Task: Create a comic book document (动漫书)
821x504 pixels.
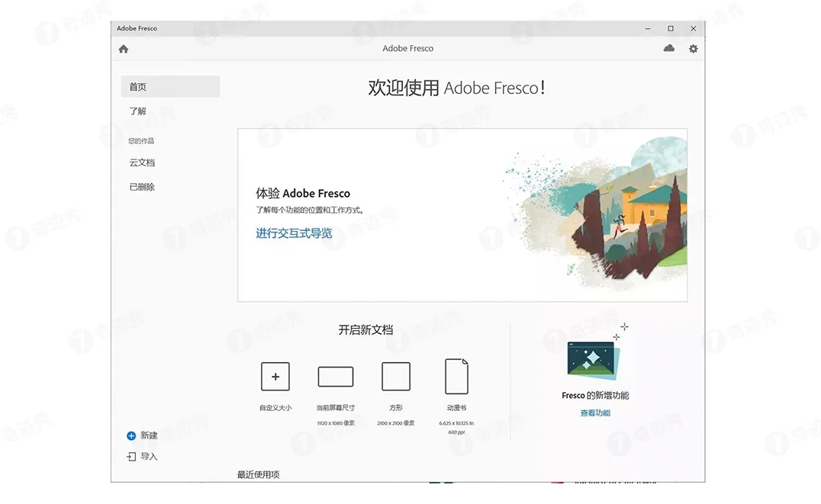Action: [x=456, y=376]
